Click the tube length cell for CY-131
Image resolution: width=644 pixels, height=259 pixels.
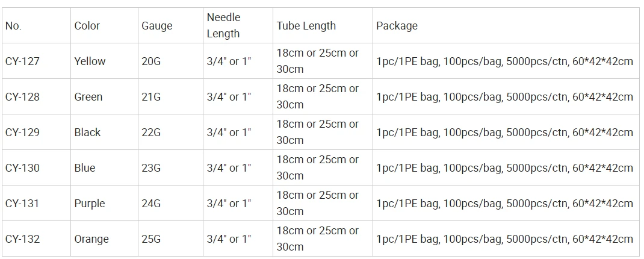(x=323, y=203)
